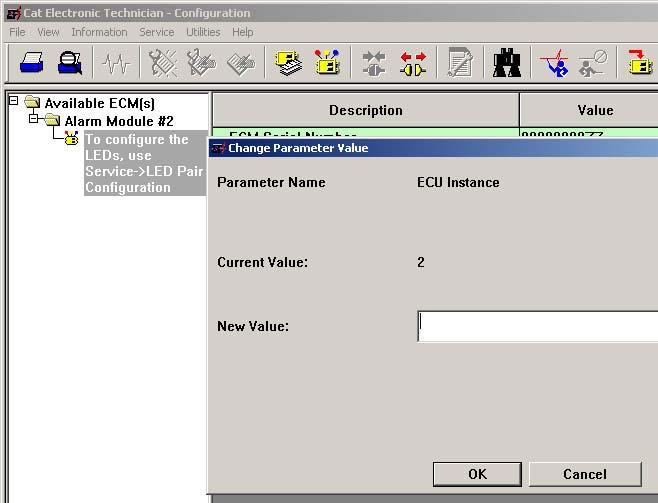Collapse the Available ECM(s) tree node
Screen dimensions: 658x503
tap(13, 101)
